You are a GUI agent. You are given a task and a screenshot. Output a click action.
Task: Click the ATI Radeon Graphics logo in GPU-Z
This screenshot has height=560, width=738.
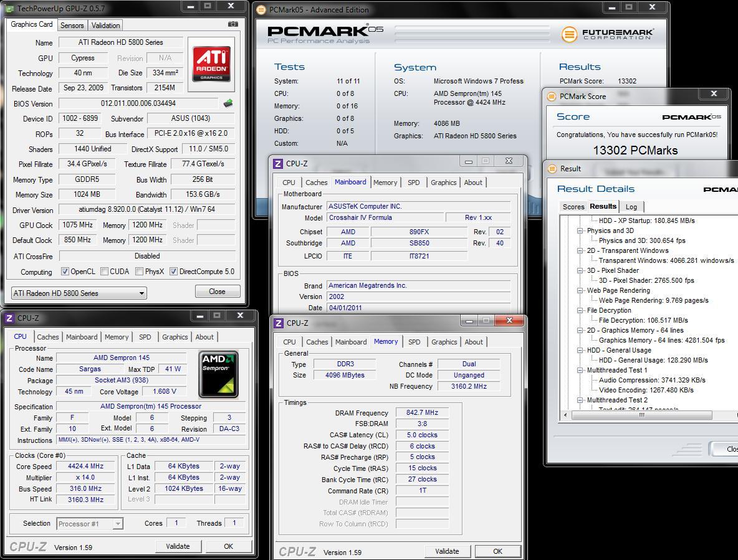pyautogui.click(x=211, y=64)
